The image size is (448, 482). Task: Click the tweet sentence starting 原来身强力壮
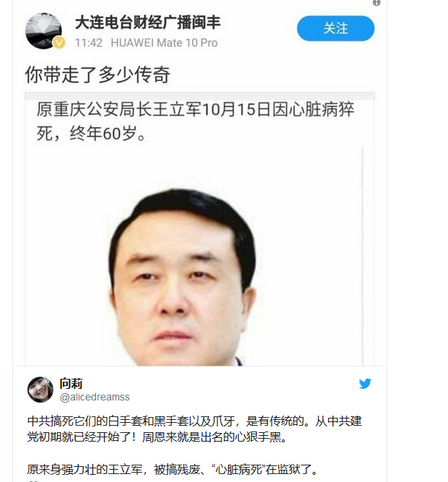coord(172,470)
